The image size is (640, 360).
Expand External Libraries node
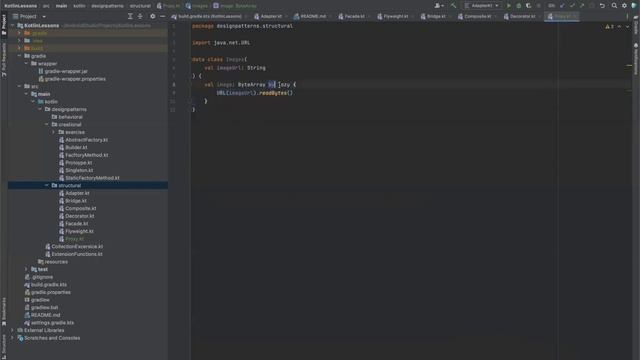(12, 330)
